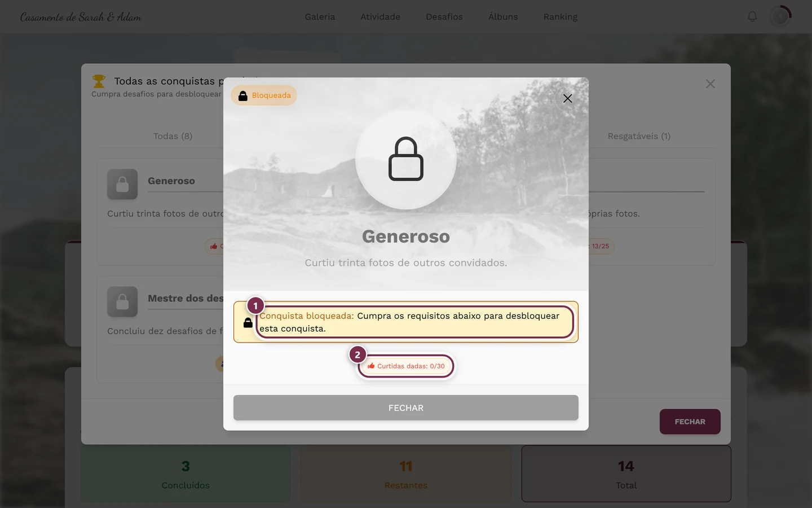The image size is (812, 508).
Task: Open the Desafios menu item
Action: click(444, 17)
